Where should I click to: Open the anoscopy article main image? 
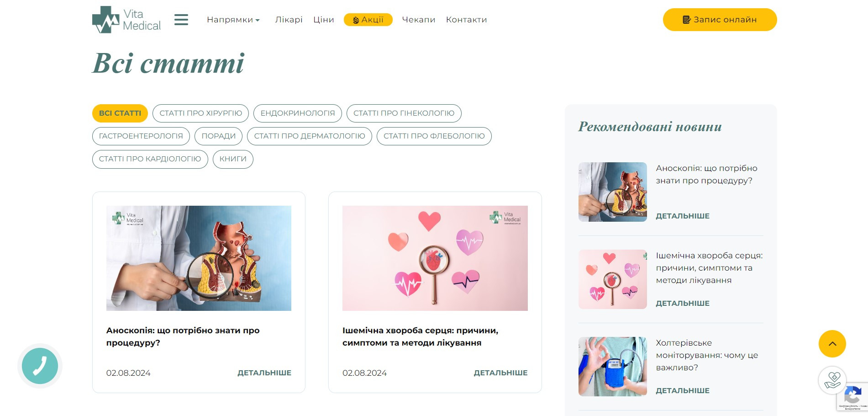coord(199,258)
